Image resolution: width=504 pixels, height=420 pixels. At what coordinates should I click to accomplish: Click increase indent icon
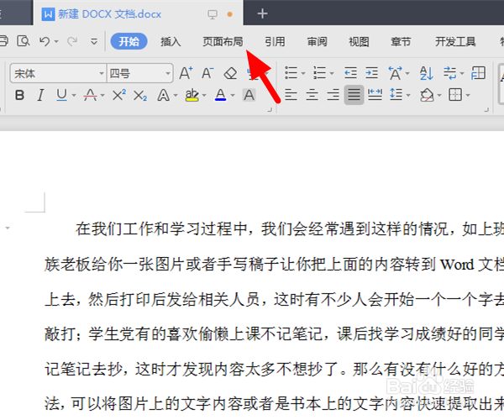372,73
